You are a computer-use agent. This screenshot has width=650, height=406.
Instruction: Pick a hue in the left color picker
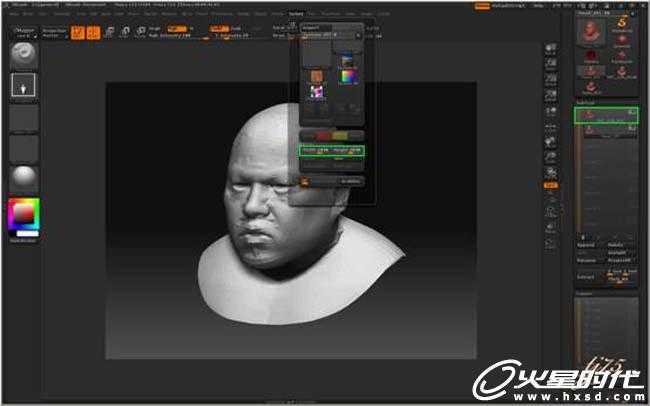pyautogui.click(x=24, y=214)
